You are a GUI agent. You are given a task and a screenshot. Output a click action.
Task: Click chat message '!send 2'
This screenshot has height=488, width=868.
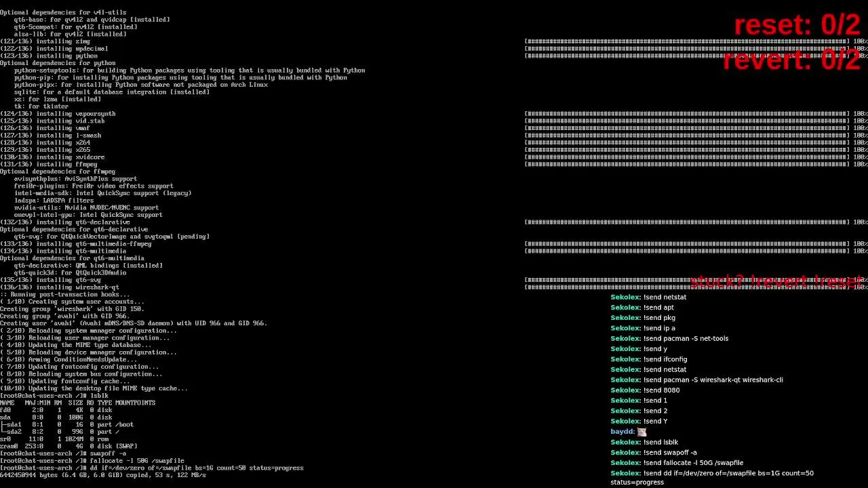(x=639, y=411)
